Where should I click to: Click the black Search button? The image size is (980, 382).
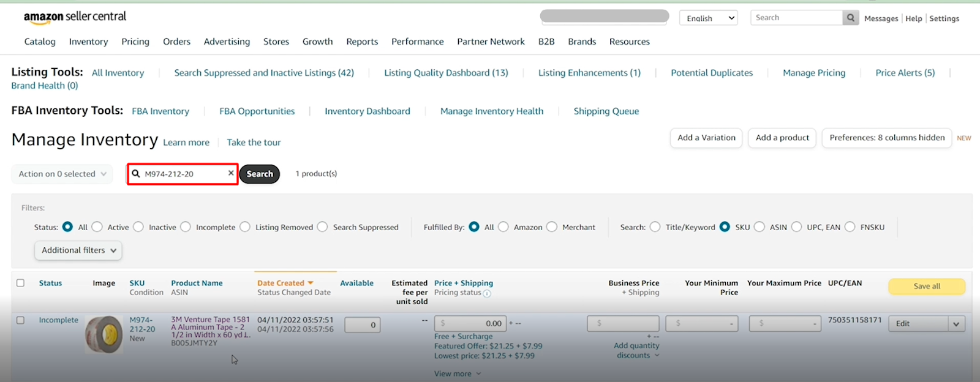click(260, 174)
